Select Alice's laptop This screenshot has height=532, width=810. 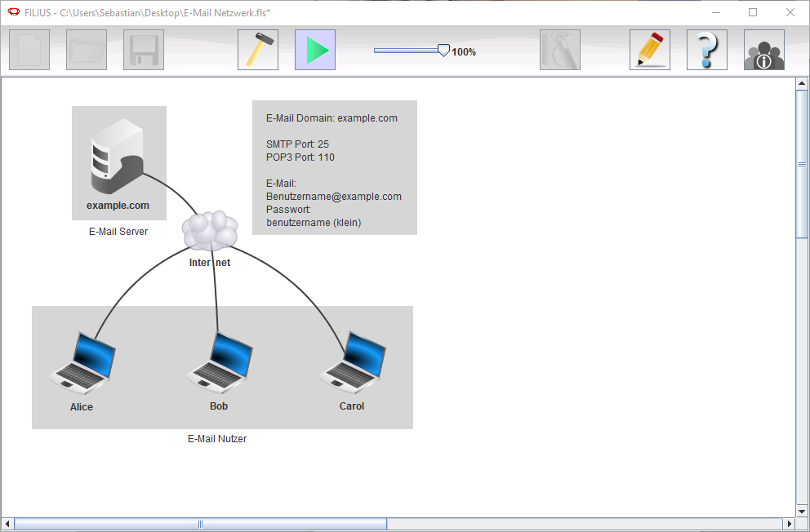pos(82,363)
